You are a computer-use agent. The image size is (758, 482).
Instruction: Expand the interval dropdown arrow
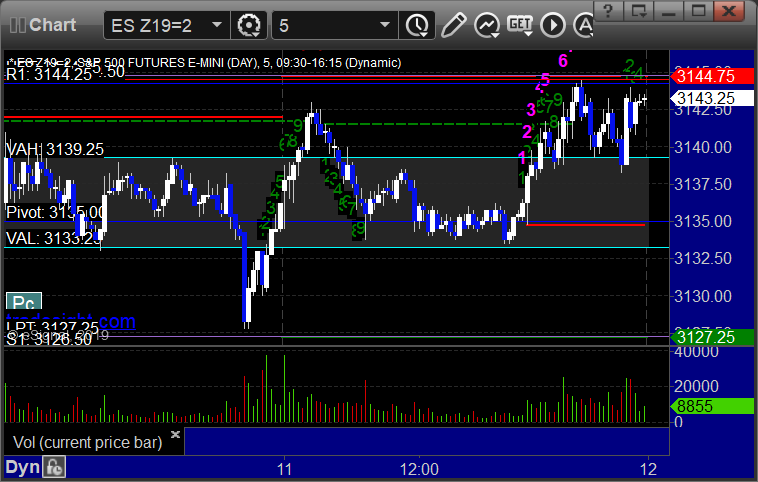tap(385, 25)
